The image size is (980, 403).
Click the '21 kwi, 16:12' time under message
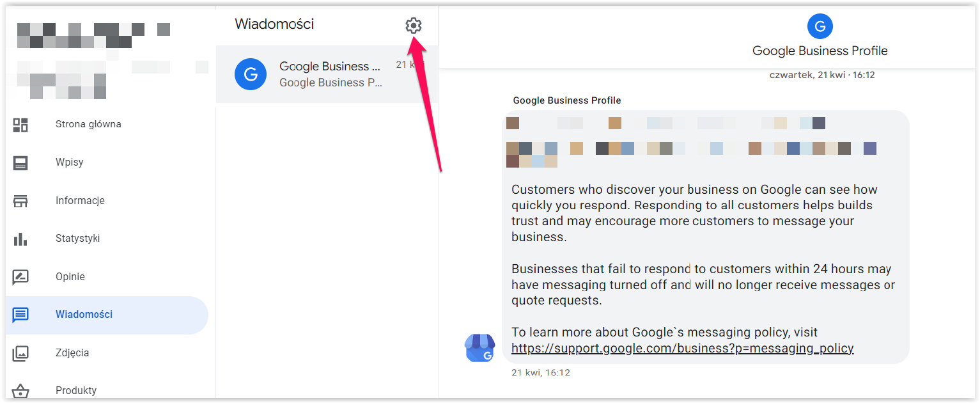(541, 372)
